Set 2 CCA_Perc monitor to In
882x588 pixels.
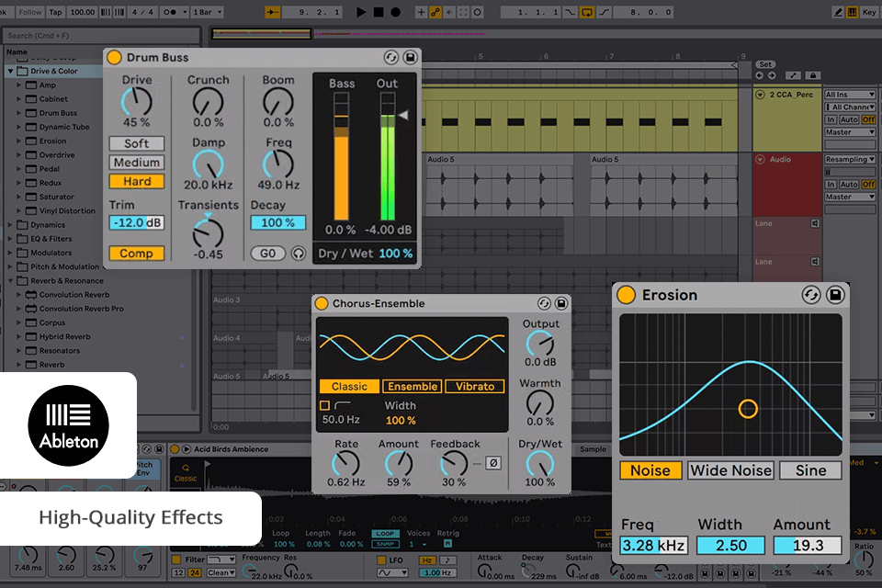pos(831,119)
